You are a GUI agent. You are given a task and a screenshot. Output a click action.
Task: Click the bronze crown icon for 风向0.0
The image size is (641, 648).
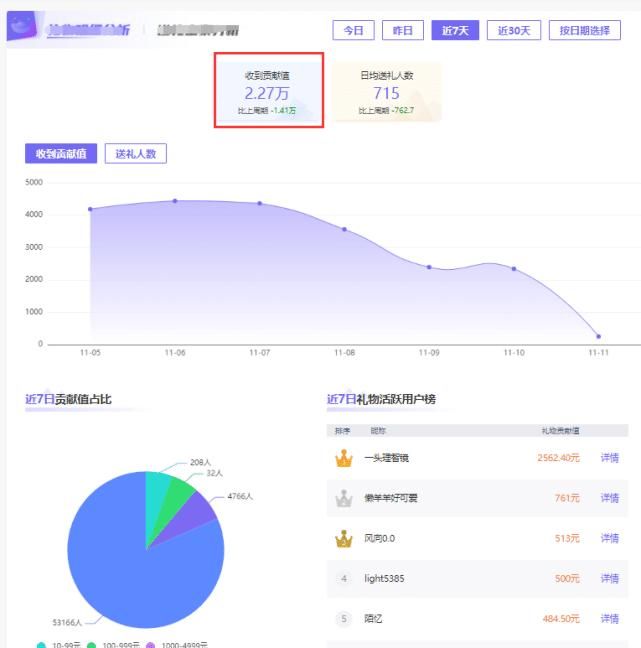pyautogui.click(x=343, y=538)
